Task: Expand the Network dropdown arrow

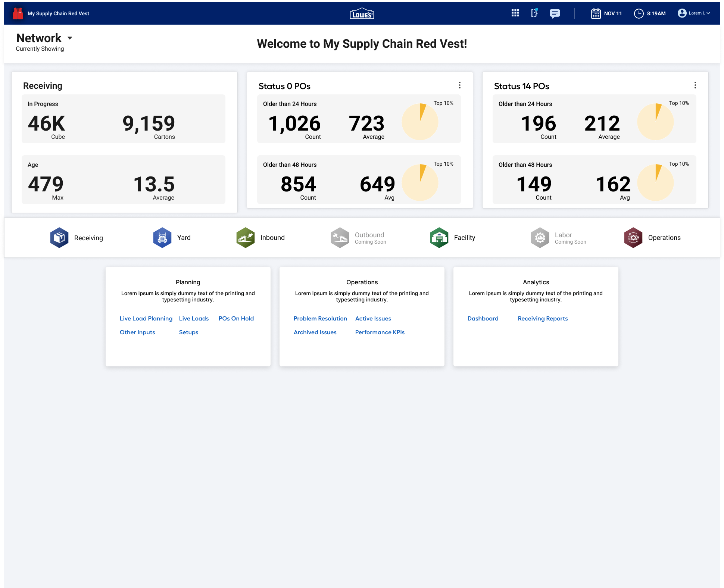Action: 70,38
